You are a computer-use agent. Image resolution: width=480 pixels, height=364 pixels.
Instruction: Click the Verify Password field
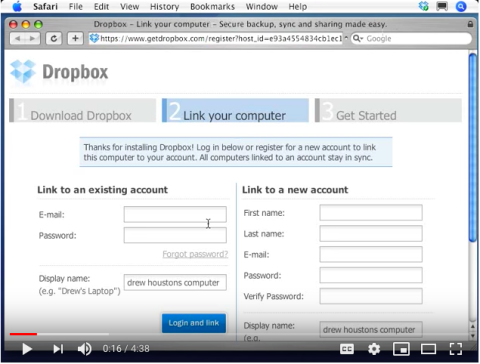[x=371, y=296]
